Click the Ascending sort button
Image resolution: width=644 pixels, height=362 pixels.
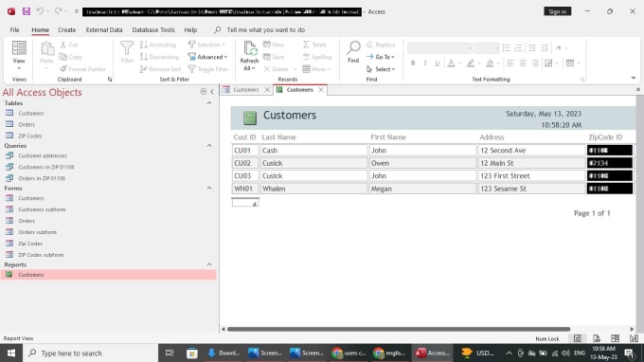(x=158, y=45)
